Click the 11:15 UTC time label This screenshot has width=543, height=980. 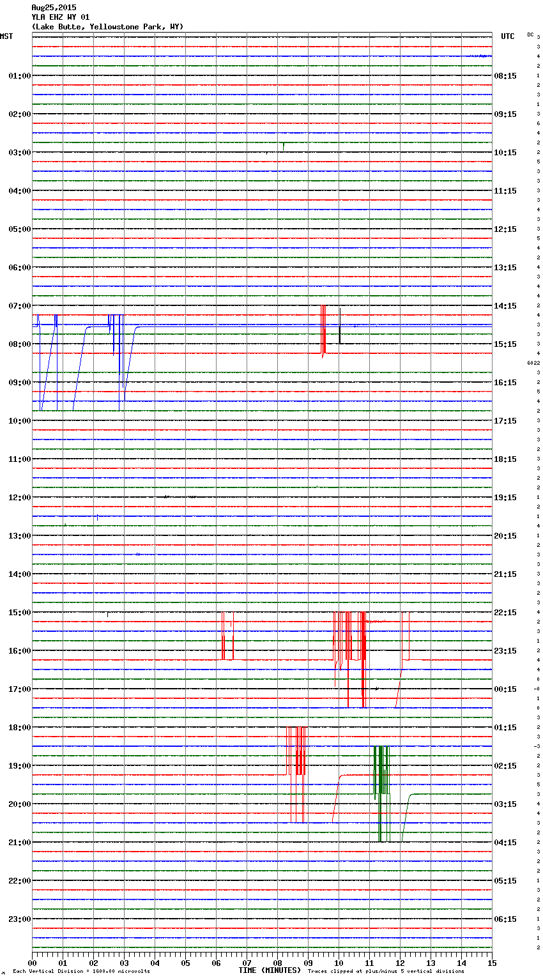click(x=505, y=190)
